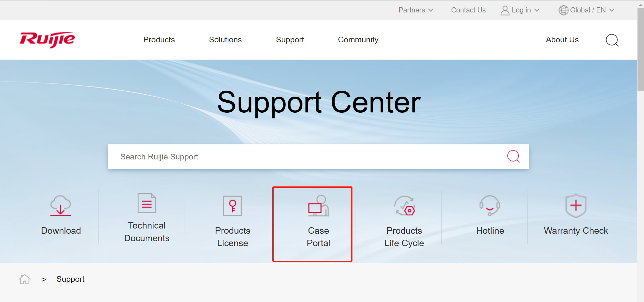This screenshot has height=302, width=644.
Task: Click the Products Life Cycle icon
Action: pyautogui.click(x=404, y=206)
